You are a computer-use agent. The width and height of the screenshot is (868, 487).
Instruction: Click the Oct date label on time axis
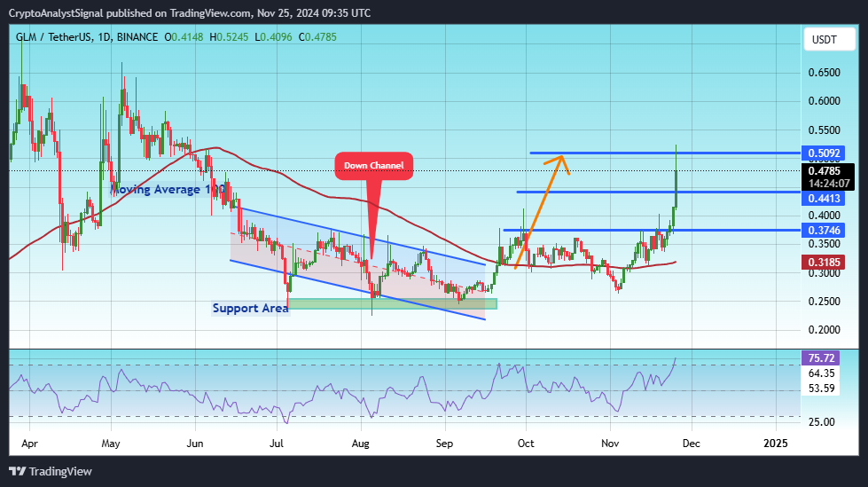pyautogui.click(x=526, y=444)
